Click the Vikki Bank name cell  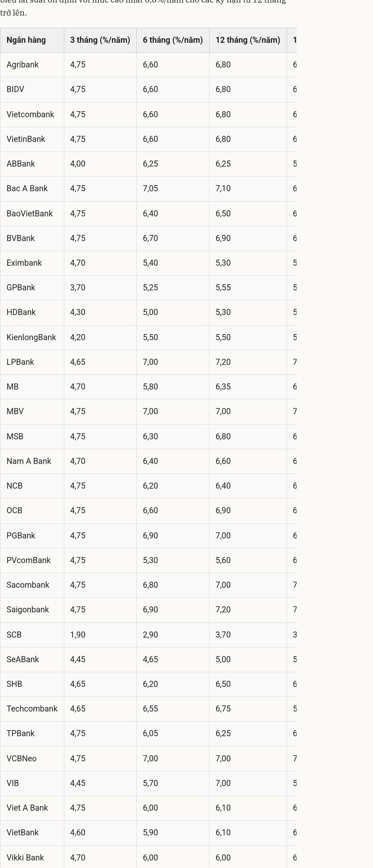point(32,857)
